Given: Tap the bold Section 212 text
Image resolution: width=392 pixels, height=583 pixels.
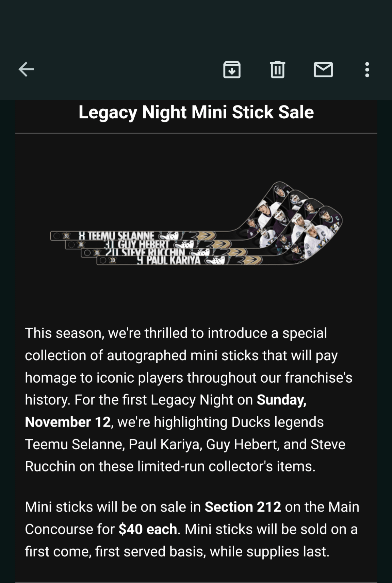Looking at the screenshot, I should [x=243, y=507].
